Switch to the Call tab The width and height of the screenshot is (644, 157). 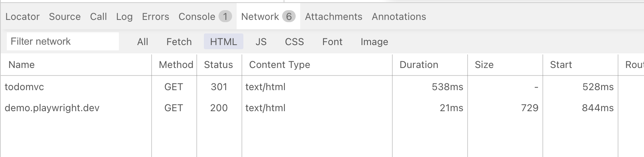[x=99, y=17]
